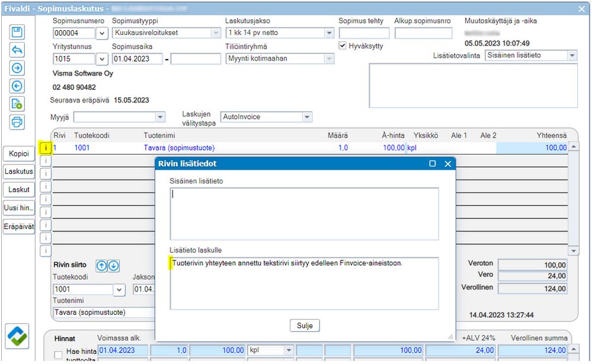Click the Verollinen total field 124,00
Image resolution: width=592 pixels, height=364 pixels.
pyautogui.click(x=532, y=289)
